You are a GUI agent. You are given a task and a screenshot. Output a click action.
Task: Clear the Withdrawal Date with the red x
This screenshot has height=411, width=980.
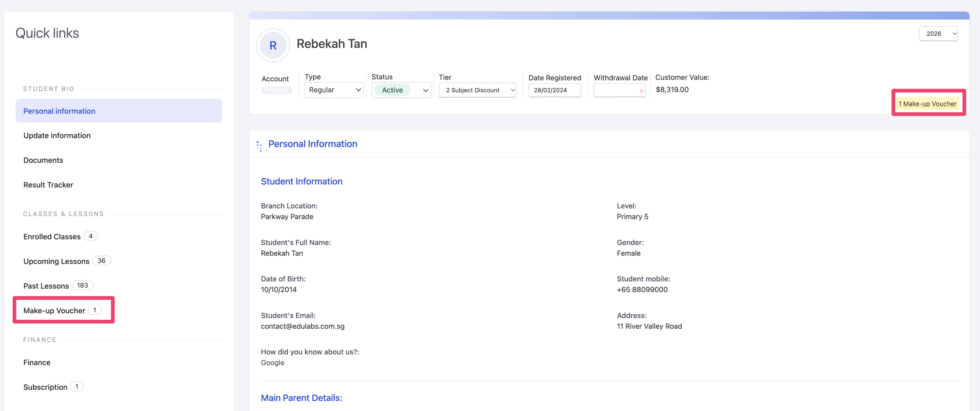641,91
